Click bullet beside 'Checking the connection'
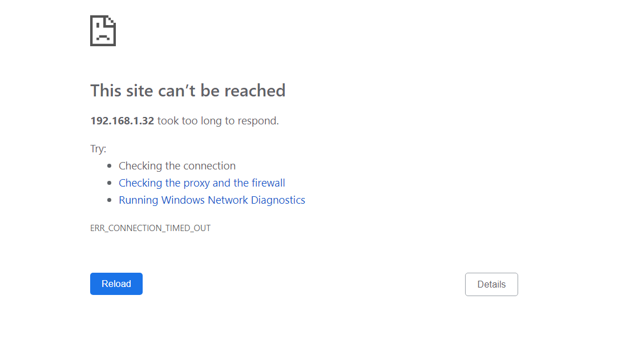Viewport: 618px width, 364px height. 110,166
